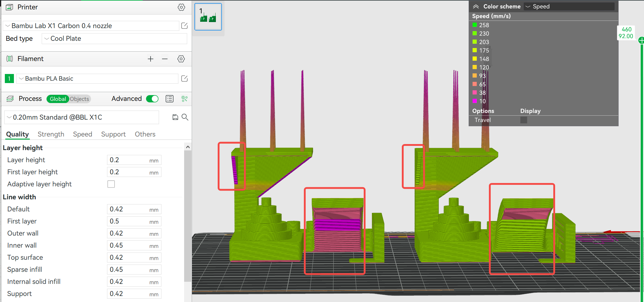Save the current process preset

click(x=175, y=117)
